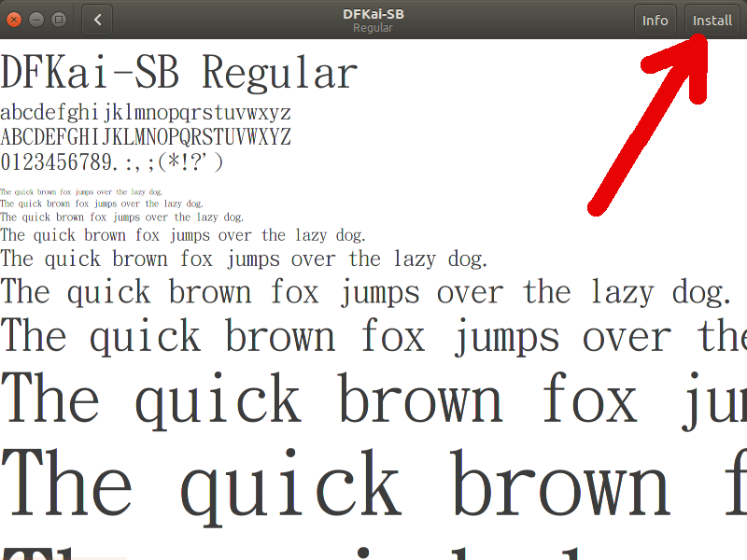Maximize the font viewer window

59,20
